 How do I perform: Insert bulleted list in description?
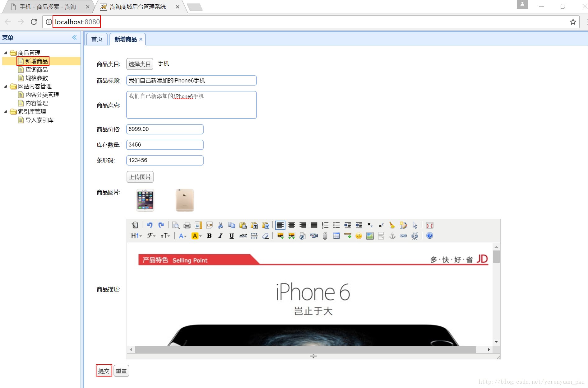(x=336, y=225)
